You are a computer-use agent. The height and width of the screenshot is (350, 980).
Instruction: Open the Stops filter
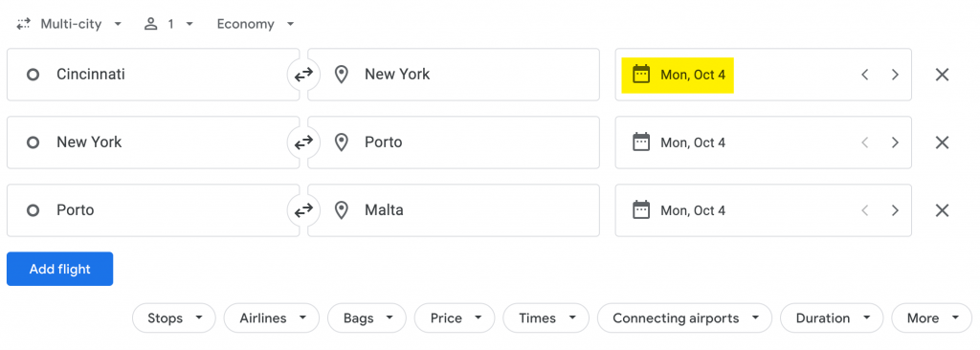(x=174, y=318)
